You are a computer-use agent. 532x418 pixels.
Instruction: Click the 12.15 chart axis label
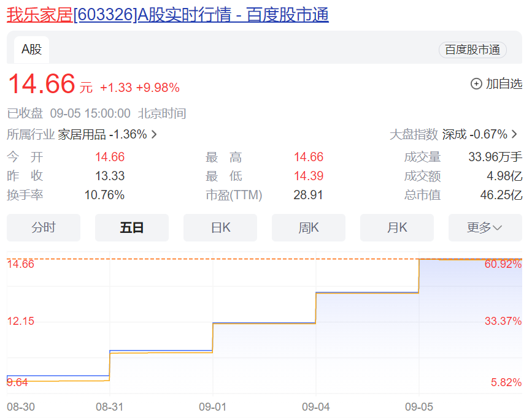click(21, 321)
